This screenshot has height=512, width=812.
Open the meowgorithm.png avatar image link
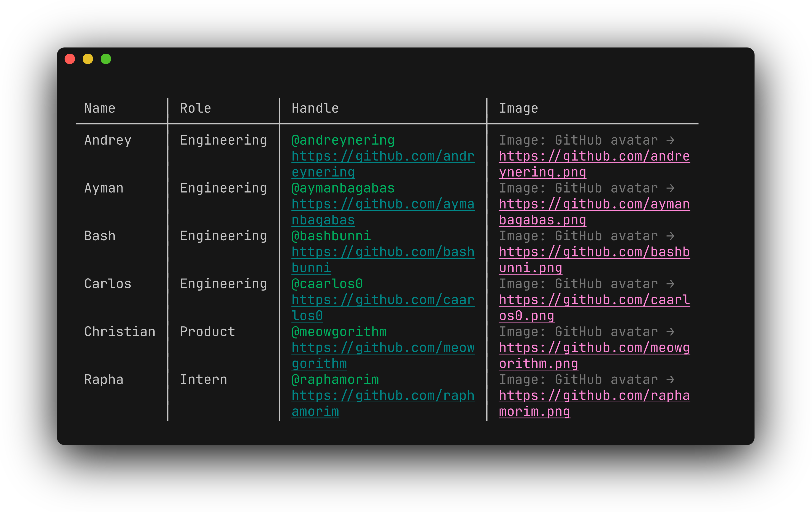(x=594, y=356)
